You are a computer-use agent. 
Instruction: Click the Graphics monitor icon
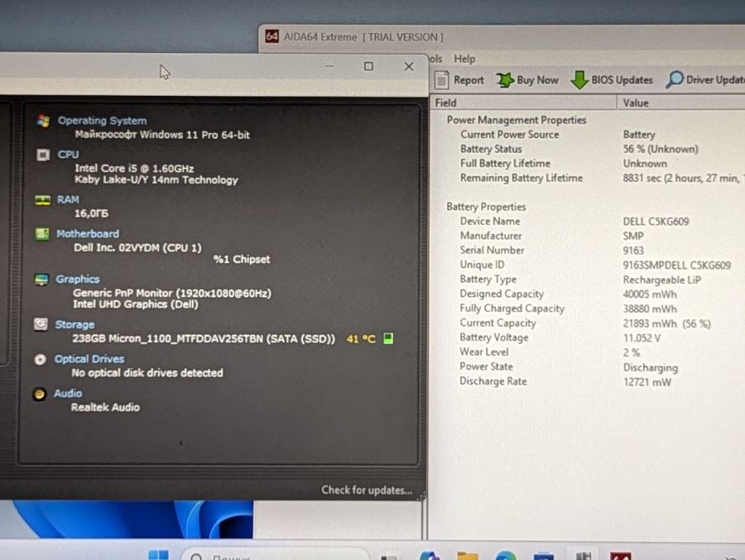(x=41, y=280)
